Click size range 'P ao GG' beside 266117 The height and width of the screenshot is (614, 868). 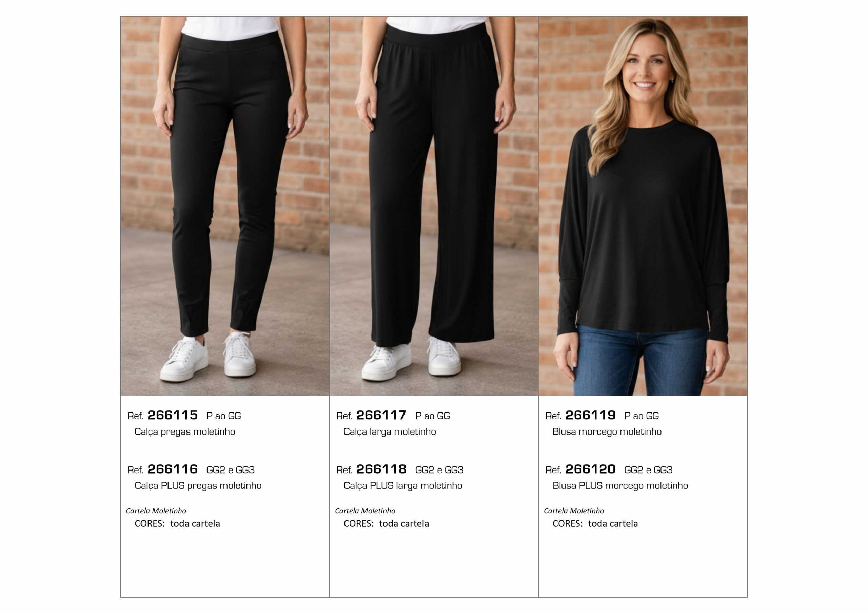tap(433, 416)
